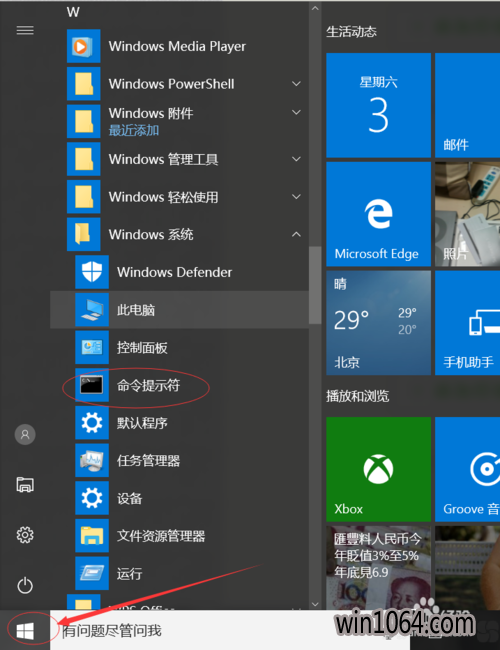500x650 pixels.
Task: Open the 手机助手 tile
Action: coord(468,323)
